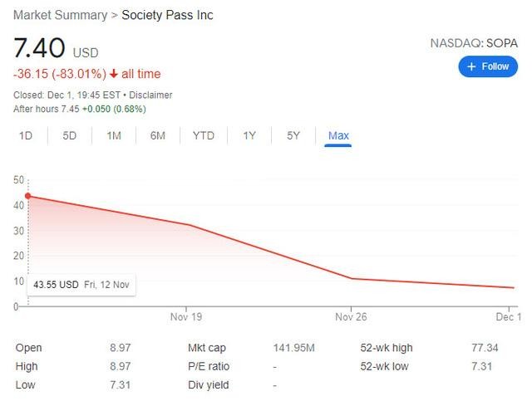Select the 1D time range tab
Image resolution: width=532 pixels, height=401 pixels.
point(26,135)
